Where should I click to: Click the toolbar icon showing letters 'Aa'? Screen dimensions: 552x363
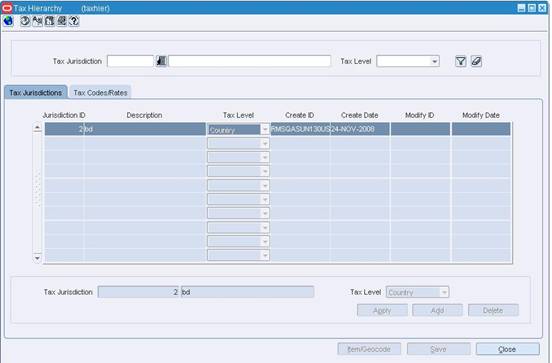coord(37,21)
